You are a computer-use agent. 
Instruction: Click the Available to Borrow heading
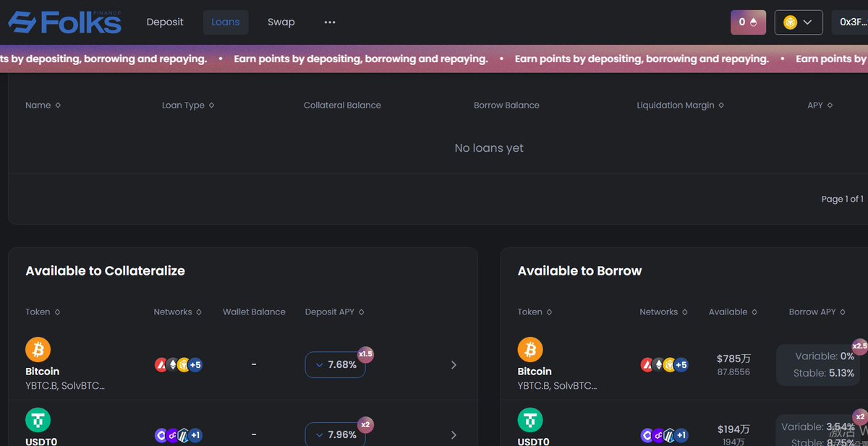point(580,271)
